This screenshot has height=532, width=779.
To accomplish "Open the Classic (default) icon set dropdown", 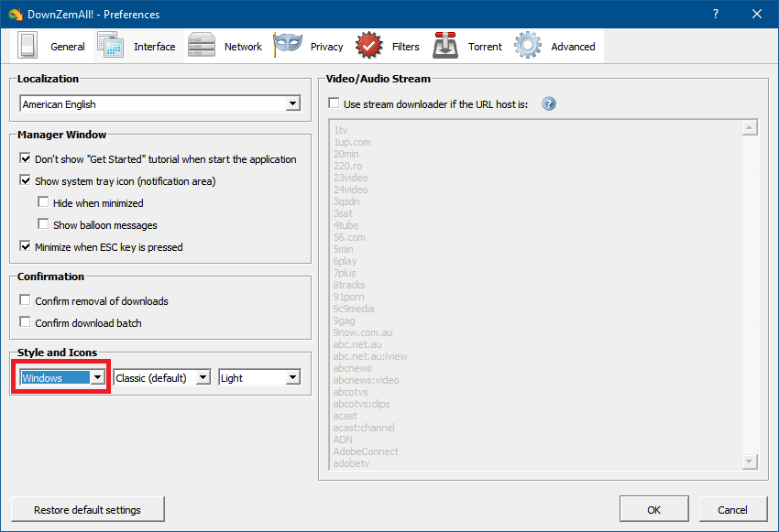I will (161, 377).
